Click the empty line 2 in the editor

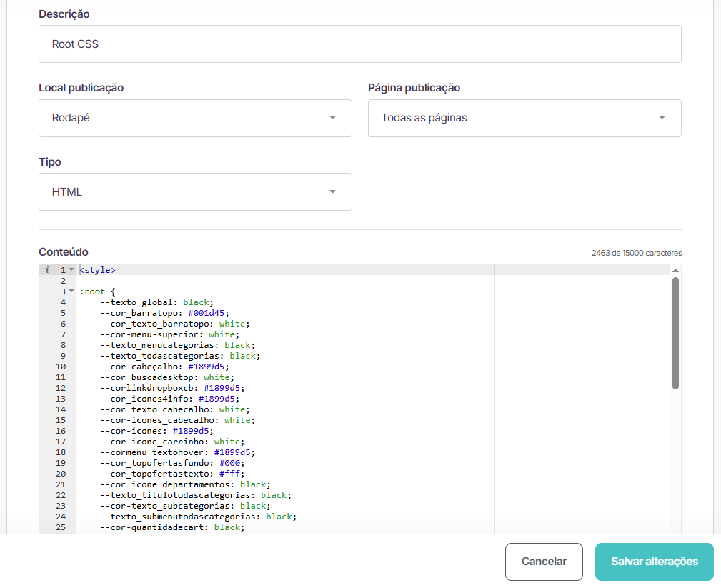pyautogui.click(x=214, y=281)
